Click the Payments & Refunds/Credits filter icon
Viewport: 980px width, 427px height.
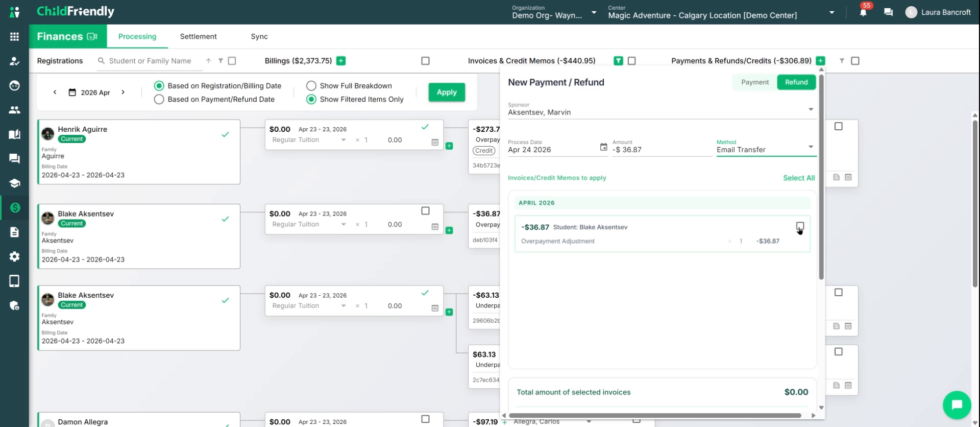[x=842, y=61]
